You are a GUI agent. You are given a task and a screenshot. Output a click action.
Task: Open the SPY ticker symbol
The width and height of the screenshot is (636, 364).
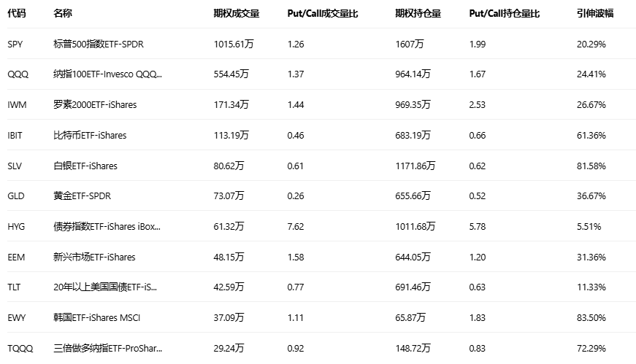15,44
